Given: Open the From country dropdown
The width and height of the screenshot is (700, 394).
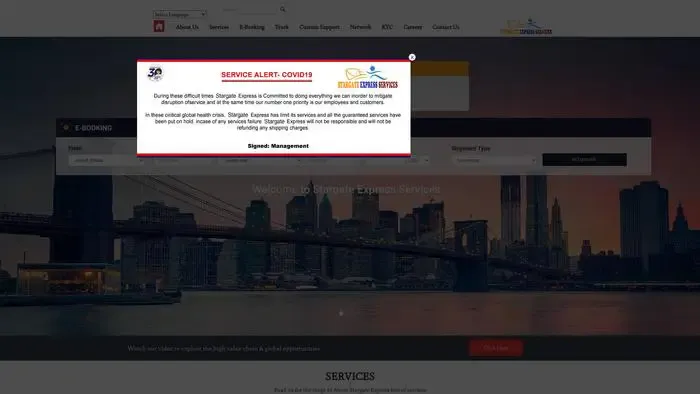Looking at the screenshot, I should 106,160.
